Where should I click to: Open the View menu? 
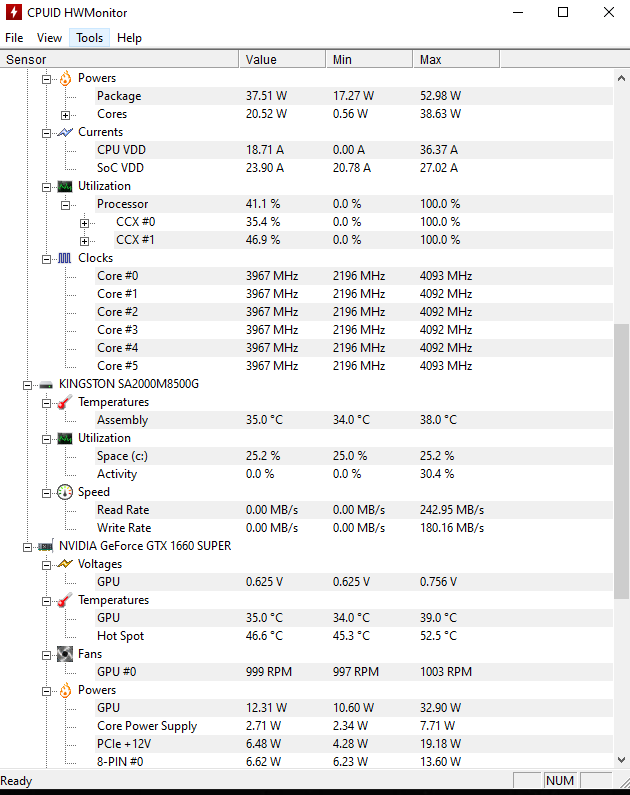pyautogui.click(x=49, y=38)
